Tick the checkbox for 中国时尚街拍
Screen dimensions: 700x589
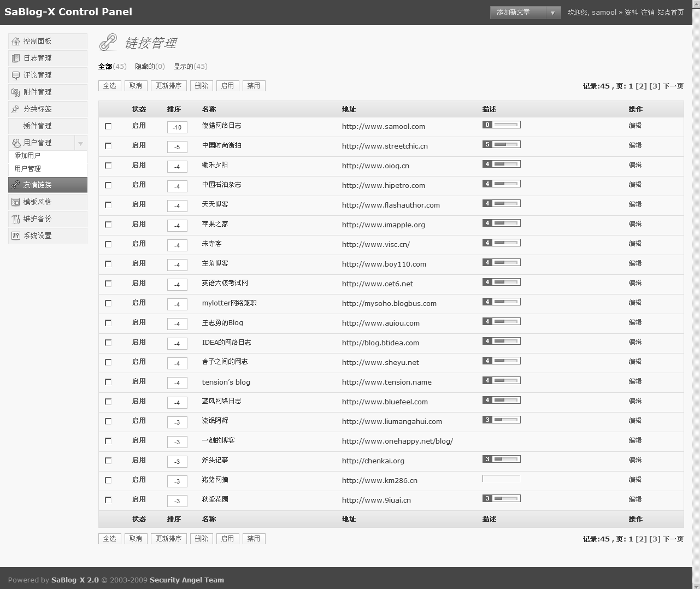(x=108, y=146)
